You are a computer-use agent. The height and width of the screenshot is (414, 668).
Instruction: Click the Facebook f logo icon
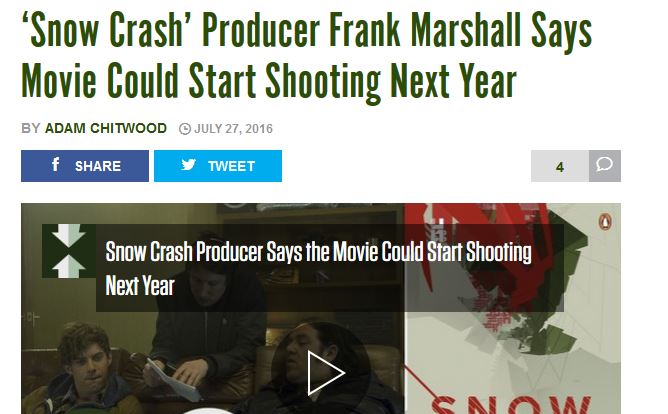pos(55,164)
